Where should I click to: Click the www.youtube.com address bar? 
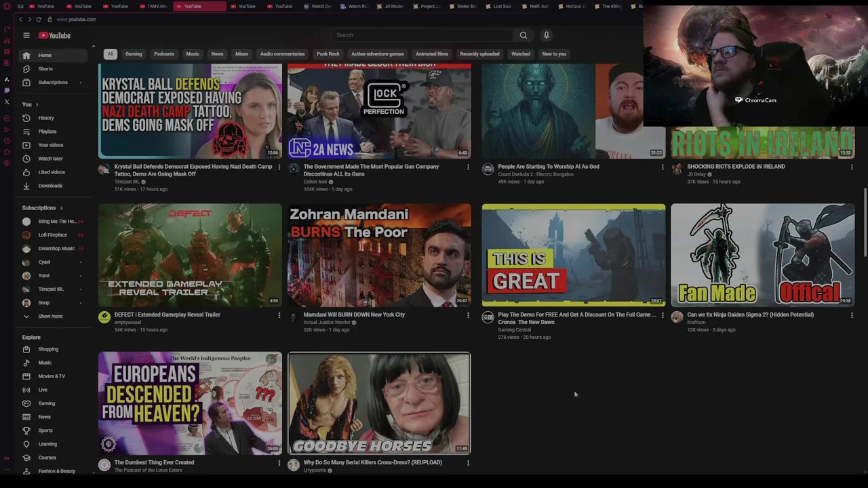point(76,19)
